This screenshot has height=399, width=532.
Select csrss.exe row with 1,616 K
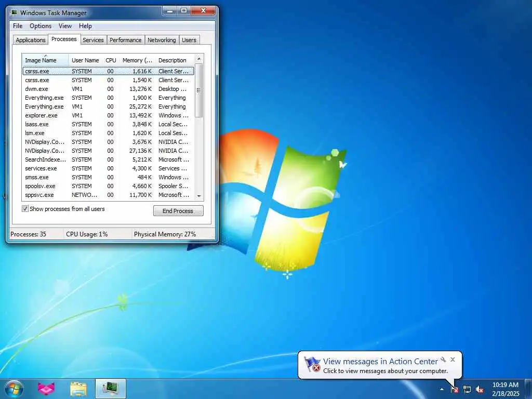click(x=108, y=71)
